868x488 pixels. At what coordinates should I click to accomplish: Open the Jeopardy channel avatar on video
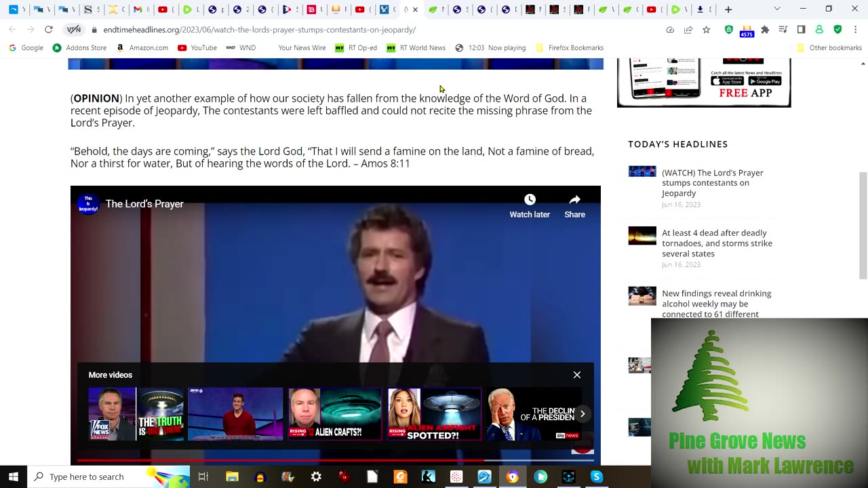point(88,204)
